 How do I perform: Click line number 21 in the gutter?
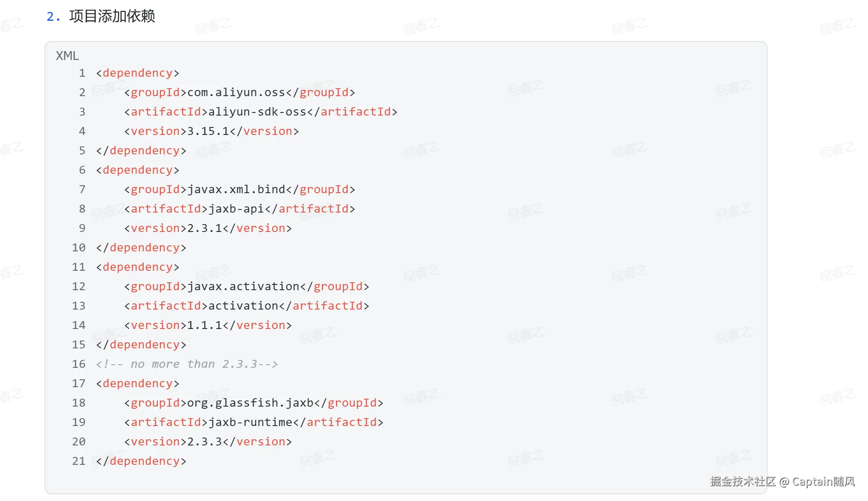78,461
